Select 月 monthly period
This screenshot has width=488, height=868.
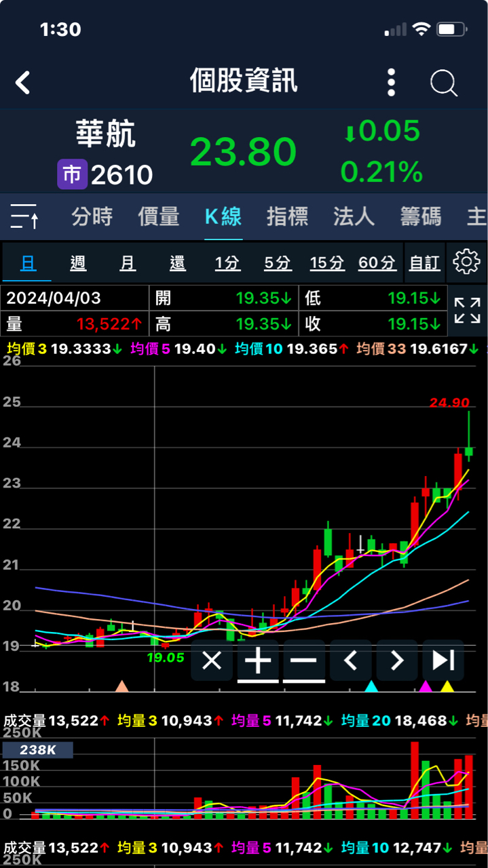[x=128, y=262]
